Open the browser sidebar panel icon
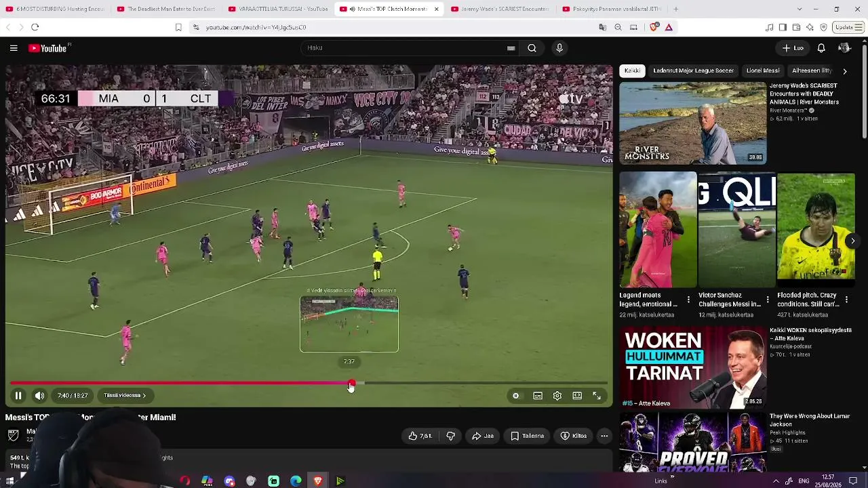Image resolution: width=868 pixels, height=488 pixels. (783, 27)
